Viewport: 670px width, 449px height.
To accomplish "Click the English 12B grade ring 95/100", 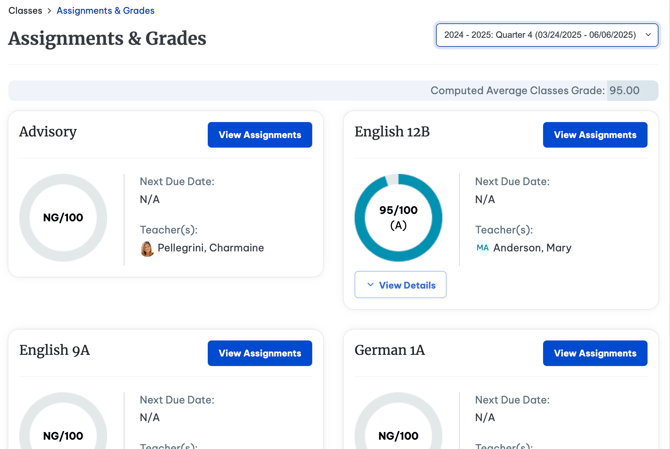I will [x=398, y=217].
